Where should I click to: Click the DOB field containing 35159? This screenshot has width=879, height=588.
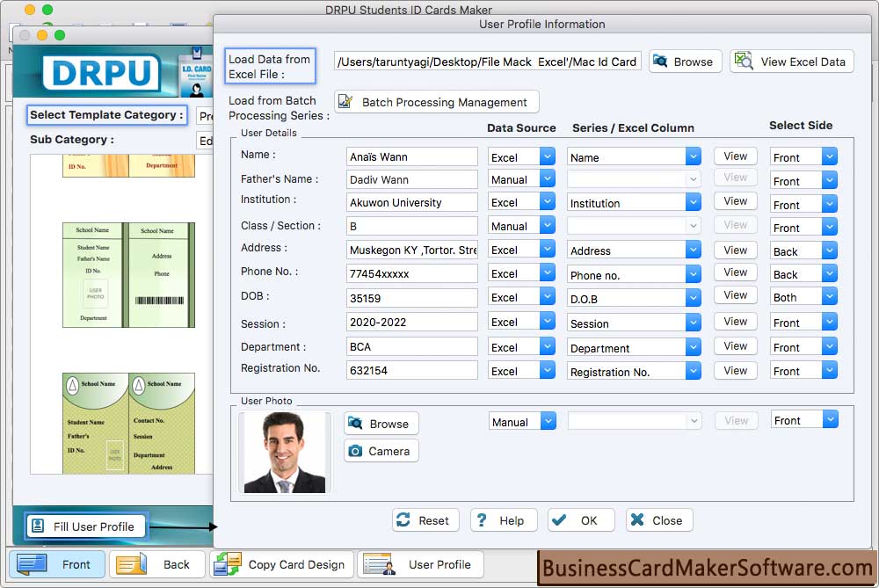[x=412, y=298]
